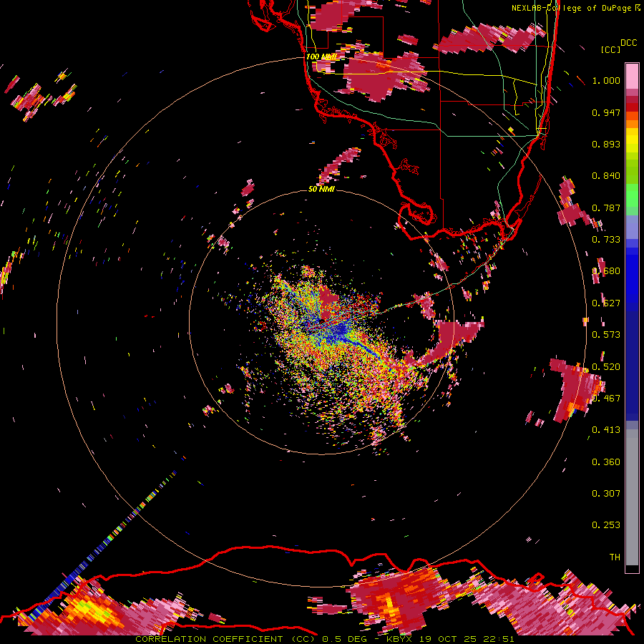Click the [CC] label above the color bar
644x644 pixels.
pos(610,49)
